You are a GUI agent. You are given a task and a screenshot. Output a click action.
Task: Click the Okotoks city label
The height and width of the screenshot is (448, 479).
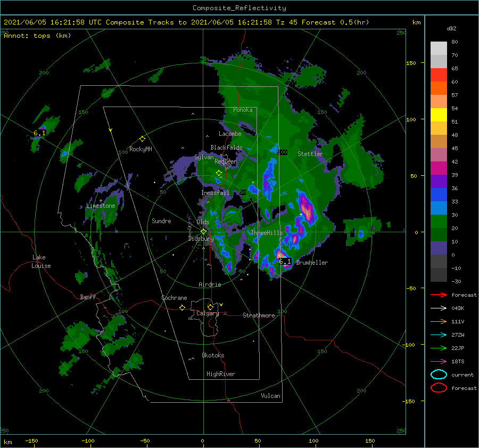pos(213,355)
